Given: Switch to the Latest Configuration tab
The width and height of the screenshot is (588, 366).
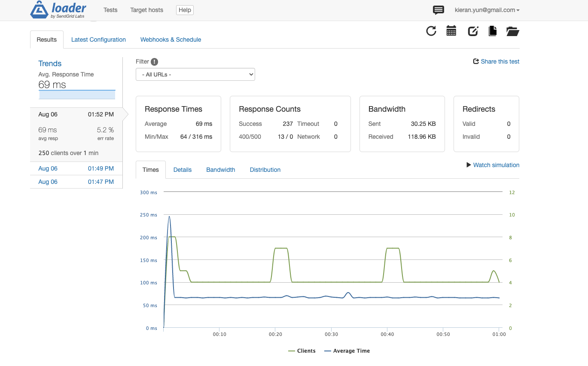Looking at the screenshot, I should (x=98, y=40).
